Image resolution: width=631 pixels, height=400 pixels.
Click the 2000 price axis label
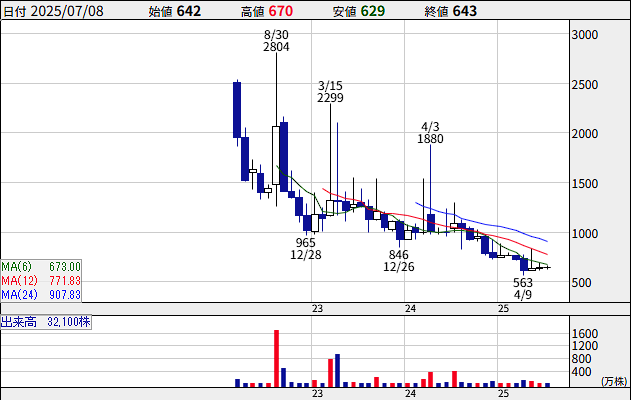click(585, 134)
